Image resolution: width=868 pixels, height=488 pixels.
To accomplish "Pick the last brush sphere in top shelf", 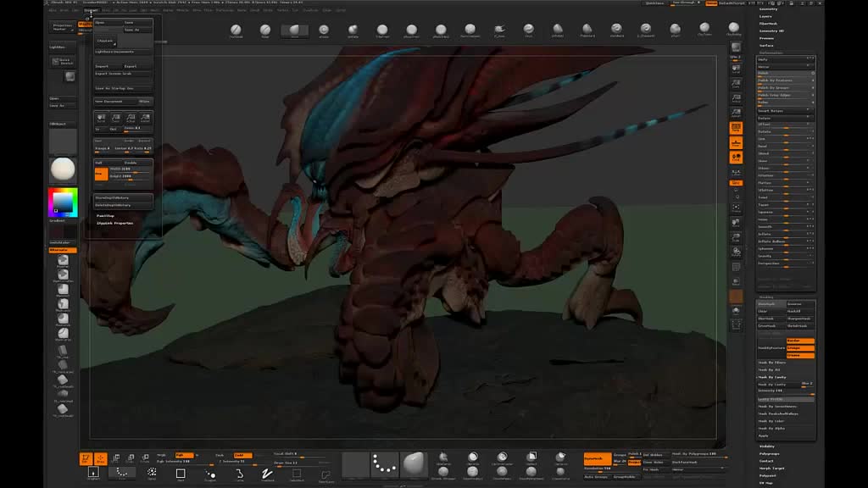I will [733, 29].
